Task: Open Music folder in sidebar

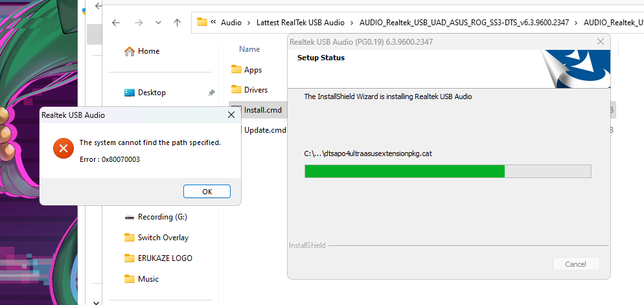Action: click(148, 278)
